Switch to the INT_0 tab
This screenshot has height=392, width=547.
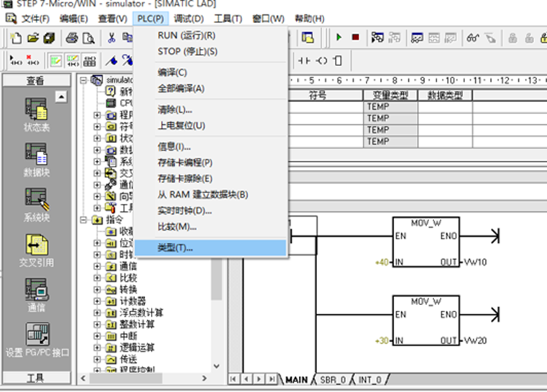pyautogui.click(x=369, y=380)
